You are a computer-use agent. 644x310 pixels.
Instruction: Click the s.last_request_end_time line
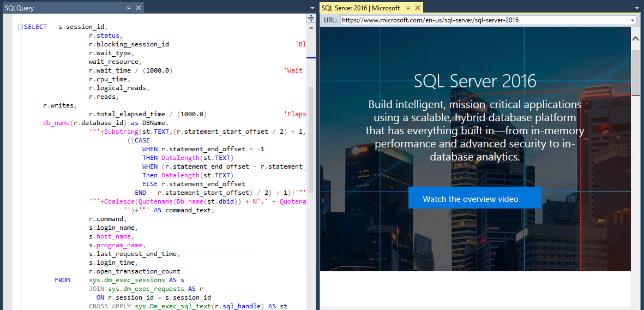(x=134, y=254)
